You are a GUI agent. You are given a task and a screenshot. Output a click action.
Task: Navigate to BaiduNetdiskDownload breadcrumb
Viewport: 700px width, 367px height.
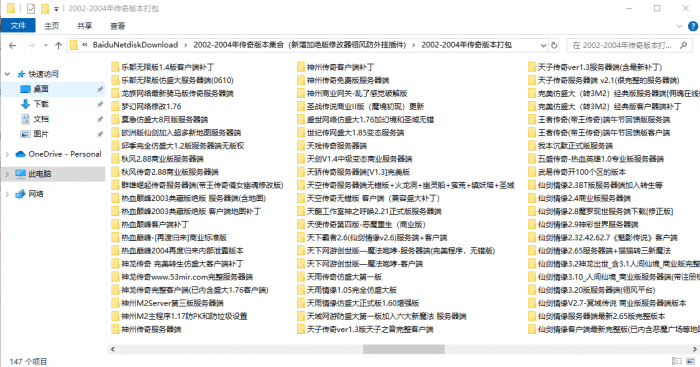[x=135, y=45]
